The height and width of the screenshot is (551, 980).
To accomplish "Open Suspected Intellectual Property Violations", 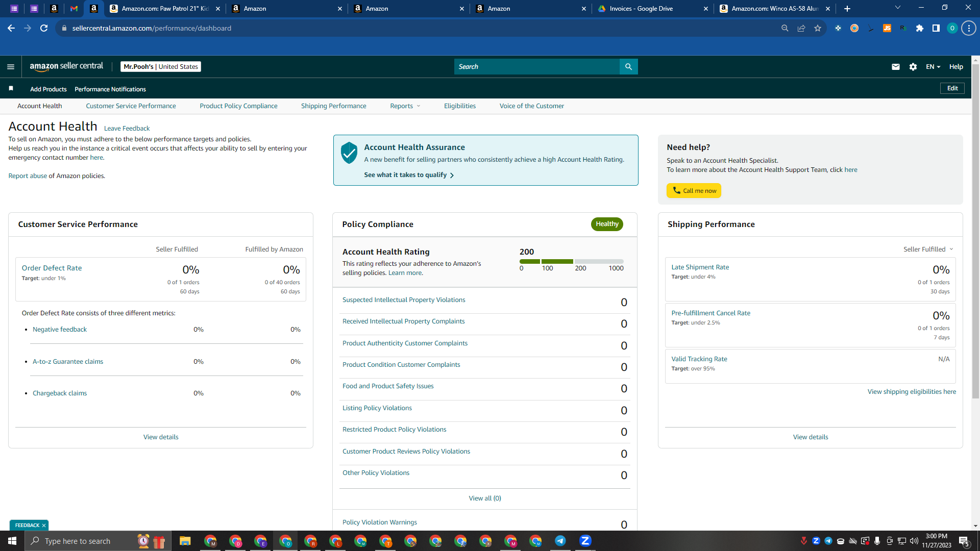I will coord(404,300).
